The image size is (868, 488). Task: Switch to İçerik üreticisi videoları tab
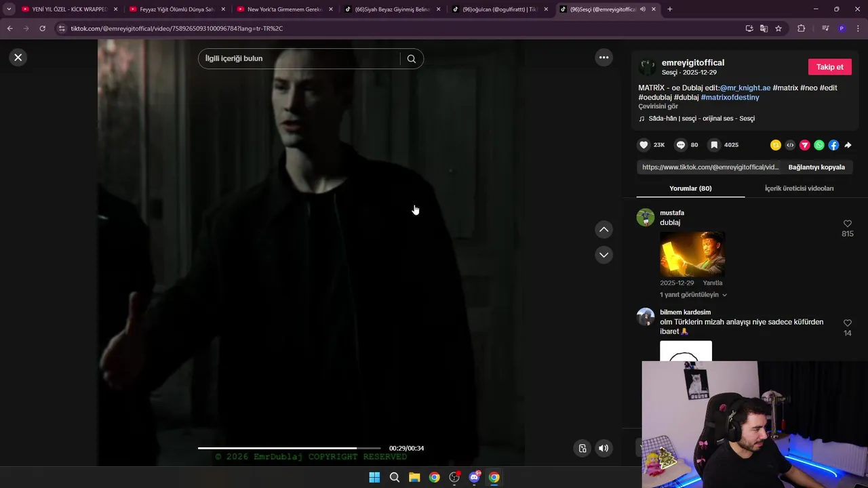[800, 188]
